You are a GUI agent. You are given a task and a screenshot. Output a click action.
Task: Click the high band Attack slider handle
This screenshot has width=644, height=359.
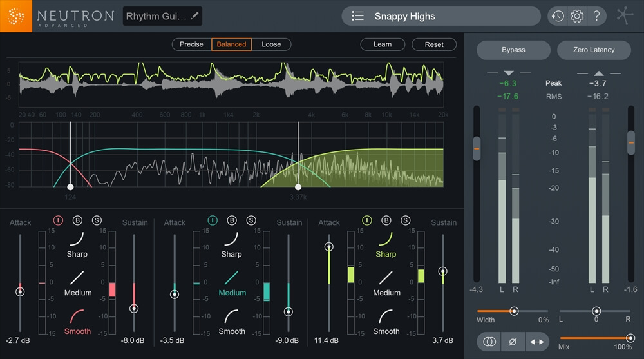tap(329, 247)
